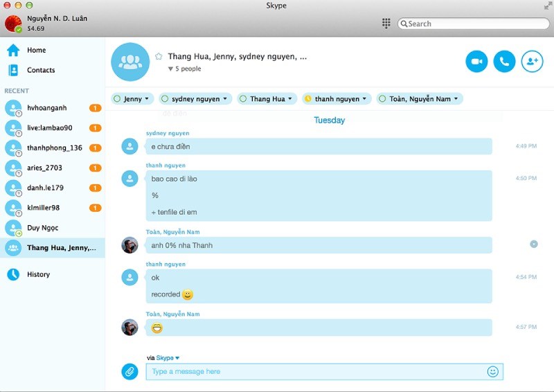Open the Duy Ngọc conversation
Viewport: 554px width, 392px height.
[42, 227]
